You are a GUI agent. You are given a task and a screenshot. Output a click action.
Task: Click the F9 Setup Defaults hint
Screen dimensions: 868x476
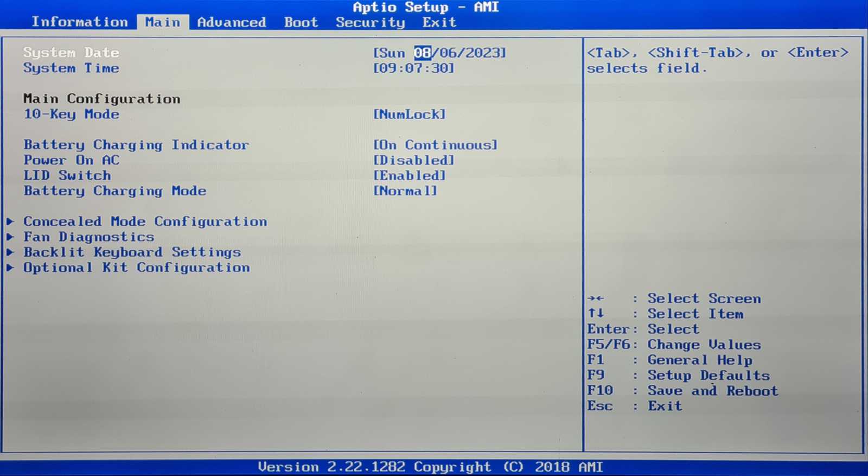tap(679, 375)
